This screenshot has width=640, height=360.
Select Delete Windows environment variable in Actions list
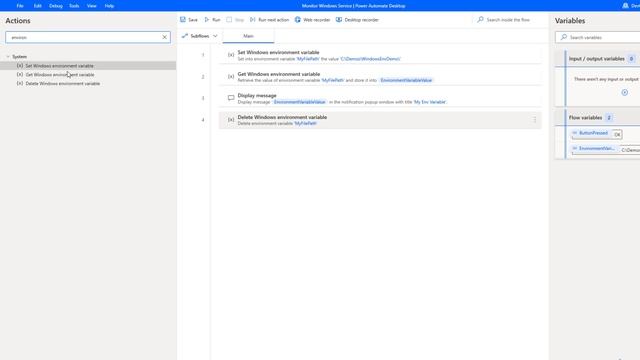(x=62, y=84)
